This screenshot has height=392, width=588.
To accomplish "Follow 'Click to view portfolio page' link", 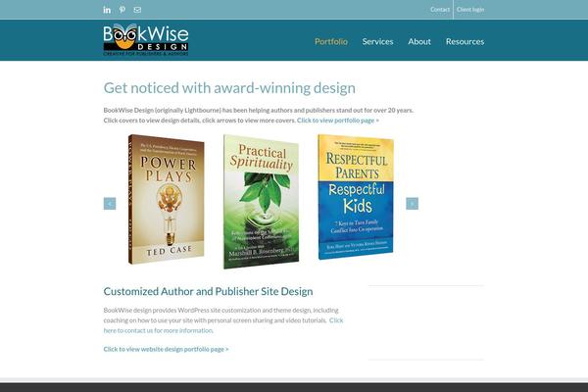I will [x=338, y=121].
